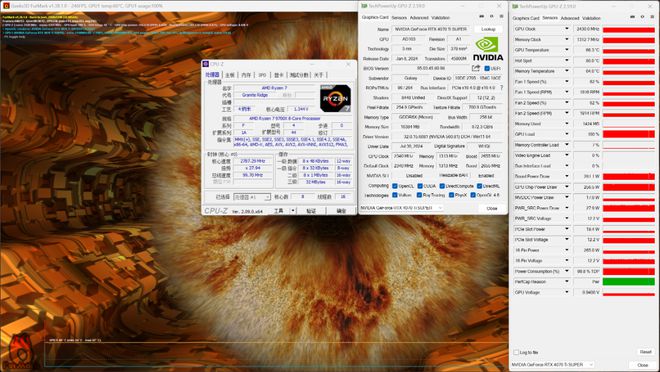The height and width of the screenshot is (372, 660).
Task: Open the GPU Clock sensor dropdown
Action: [567, 29]
